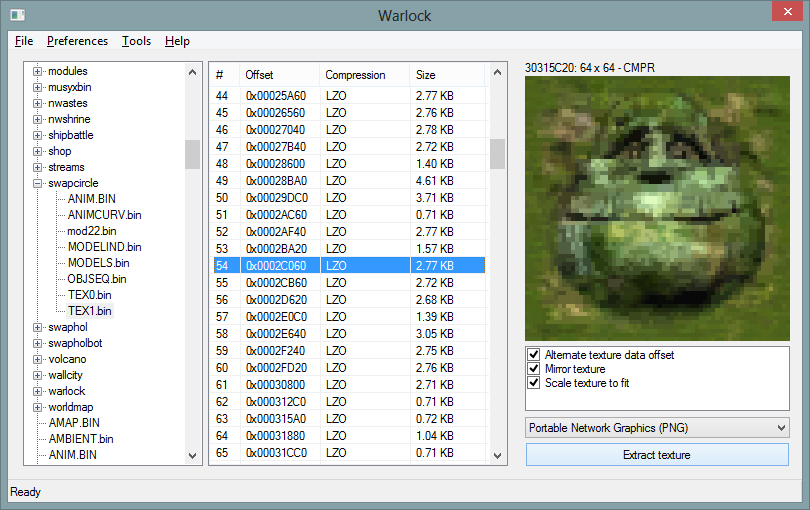Click the texture list scroll down arrow
Image resolution: width=810 pixels, height=510 pixels.
pos(497,456)
